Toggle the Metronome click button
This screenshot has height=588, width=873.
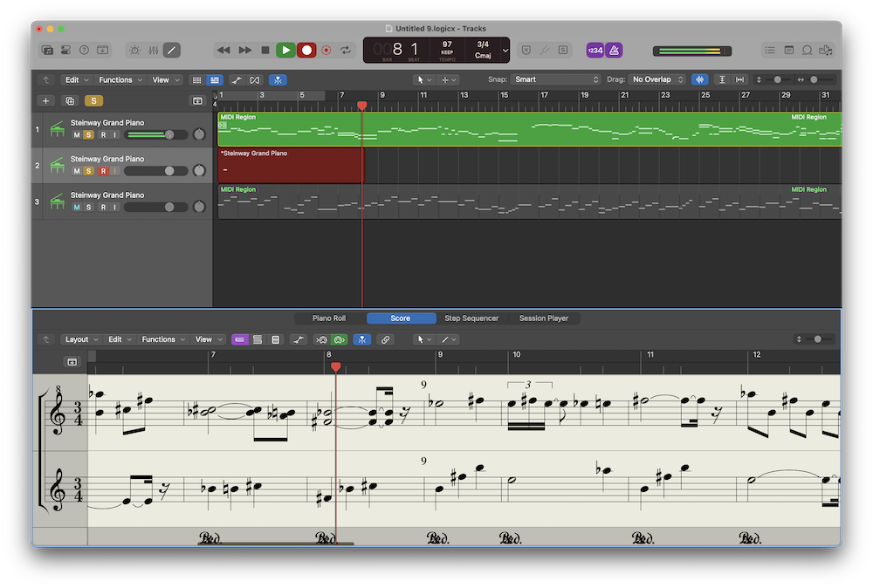click(x=615, y=51)
